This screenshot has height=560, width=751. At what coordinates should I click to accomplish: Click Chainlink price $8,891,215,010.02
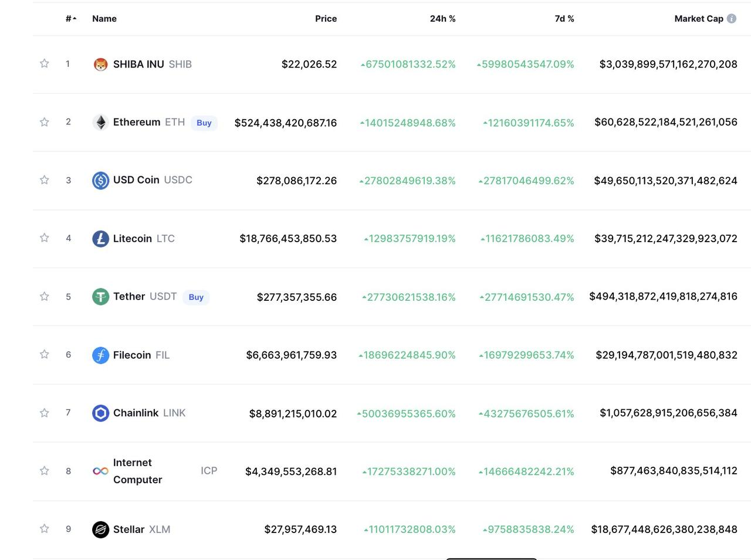pyautogui.click(x=293, y=413)
